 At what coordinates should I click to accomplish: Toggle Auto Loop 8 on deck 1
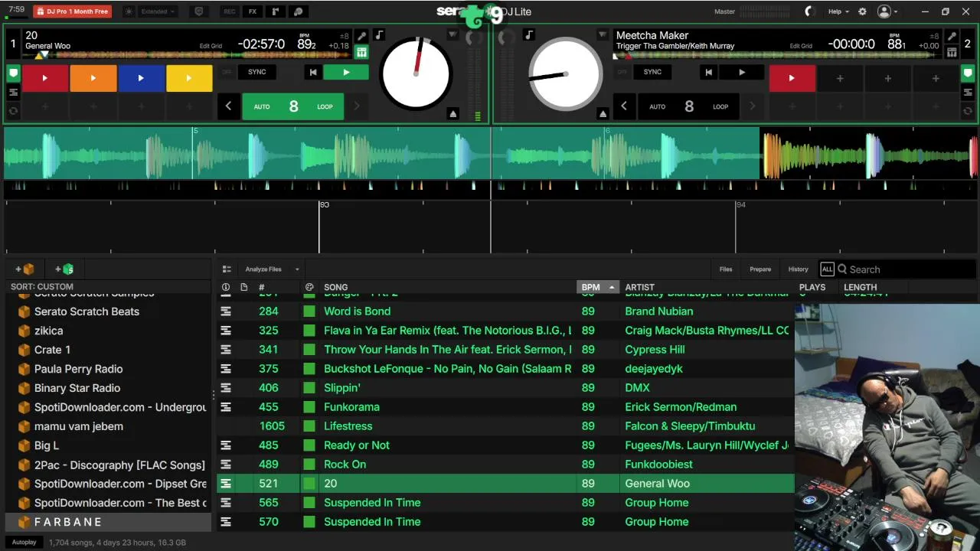click(x=293, y=106)
